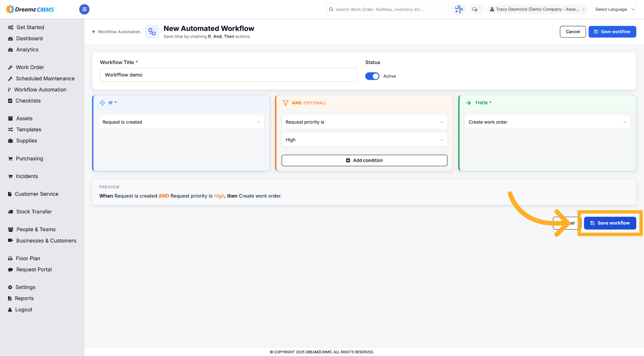Screen dimensions: 644x356
Task: Click the Incidents icon in sidebar
Action: point(10,176)
